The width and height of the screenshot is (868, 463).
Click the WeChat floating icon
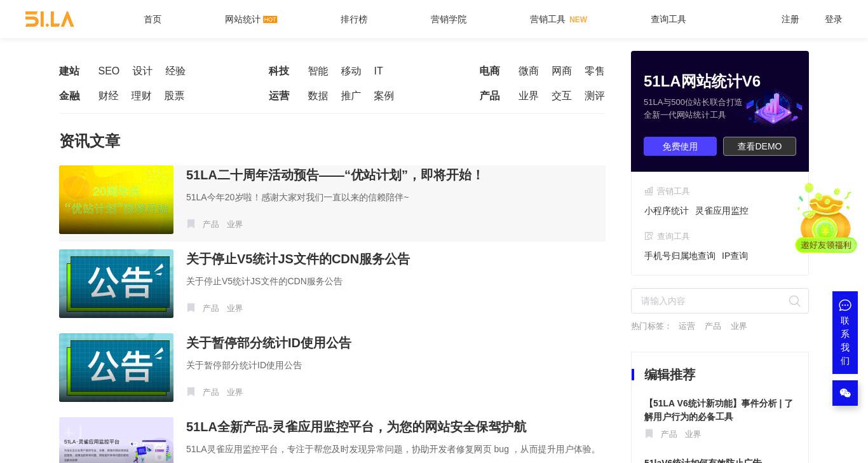(x=845, y=393)
